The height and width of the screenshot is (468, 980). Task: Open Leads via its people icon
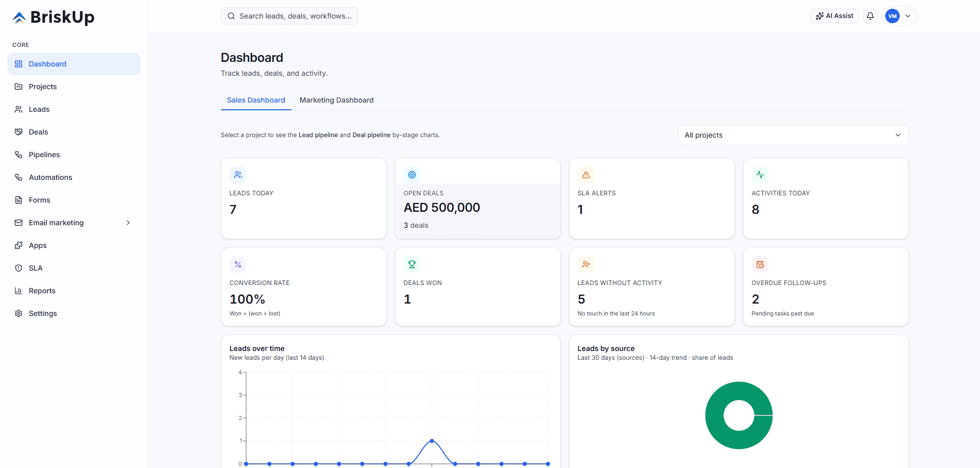(19, 109)
